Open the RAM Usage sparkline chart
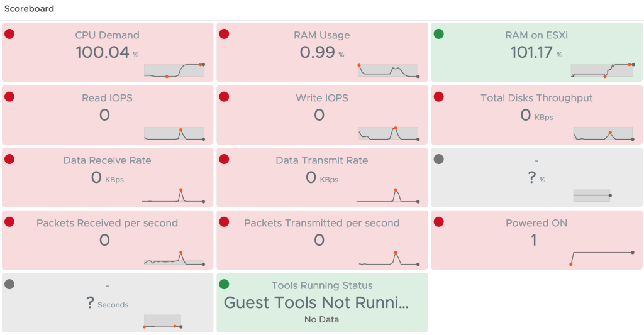This screenshot has height=335, width=644. coord(389,70)
